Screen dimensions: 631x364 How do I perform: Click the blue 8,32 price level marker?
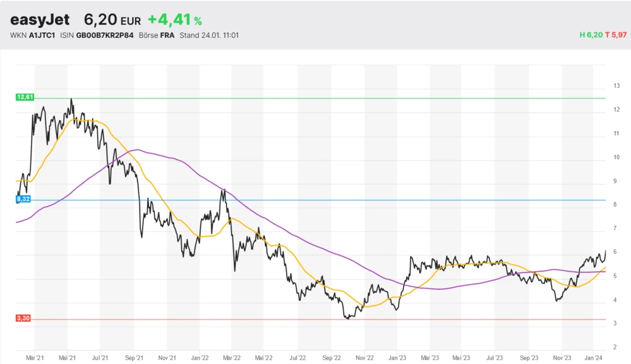point(23,199)
